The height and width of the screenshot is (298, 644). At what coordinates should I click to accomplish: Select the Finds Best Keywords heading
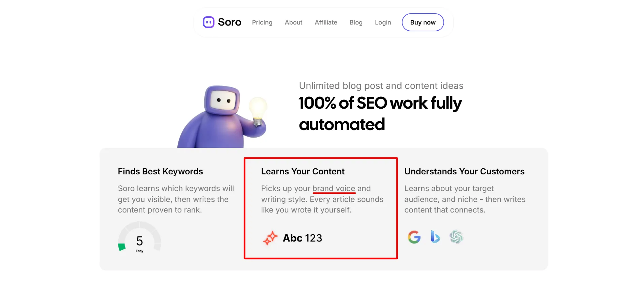pos(160,171)
